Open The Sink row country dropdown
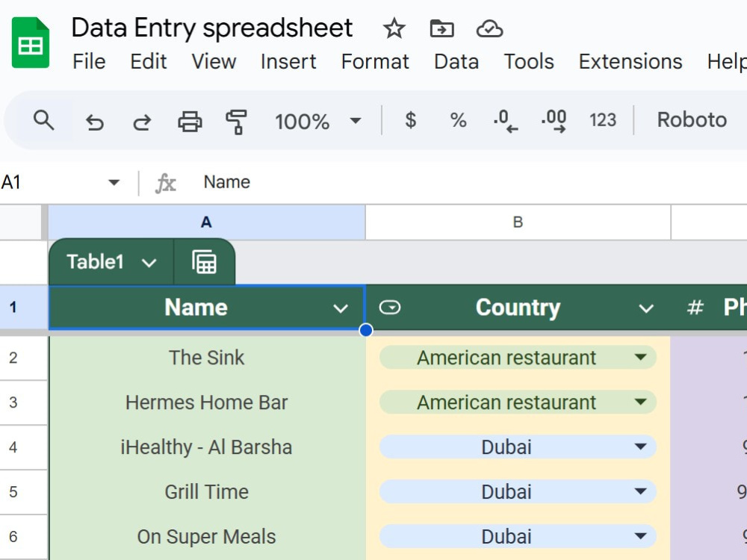 [x=641, y=357]
